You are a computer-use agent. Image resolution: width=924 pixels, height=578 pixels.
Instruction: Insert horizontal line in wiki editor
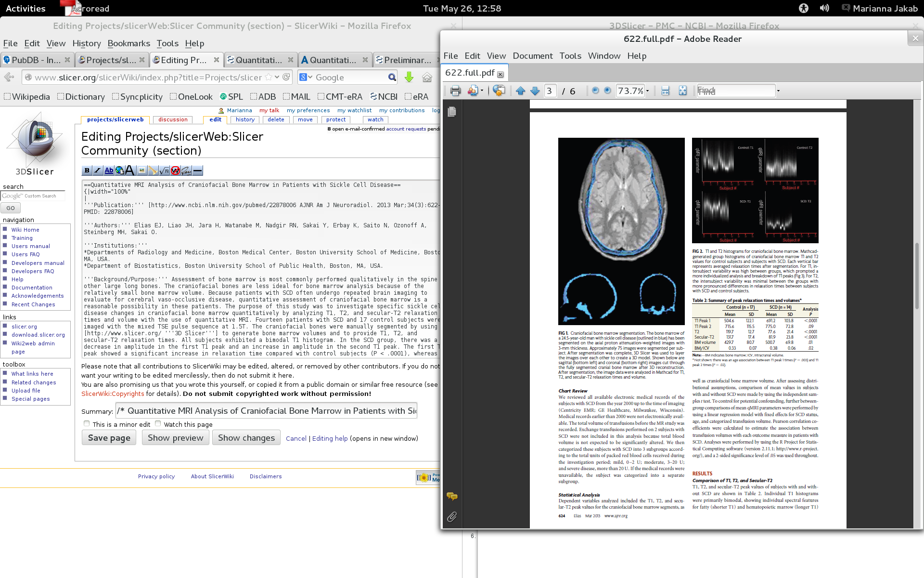(197, 170)
